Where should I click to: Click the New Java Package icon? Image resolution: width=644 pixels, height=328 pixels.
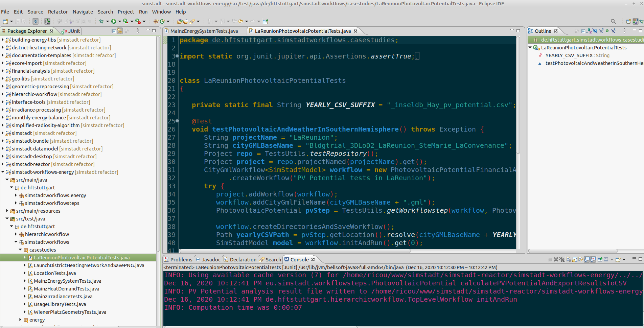[156, 21]
